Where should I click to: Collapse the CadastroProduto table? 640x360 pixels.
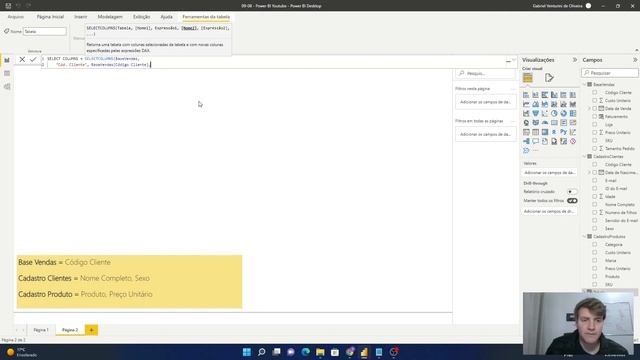584,237
